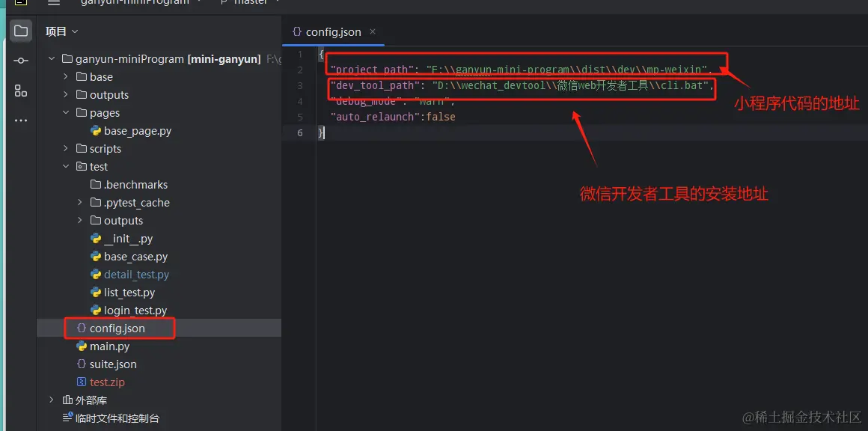
Task: Select 临时文件和控制台 node
Action: 117,418
